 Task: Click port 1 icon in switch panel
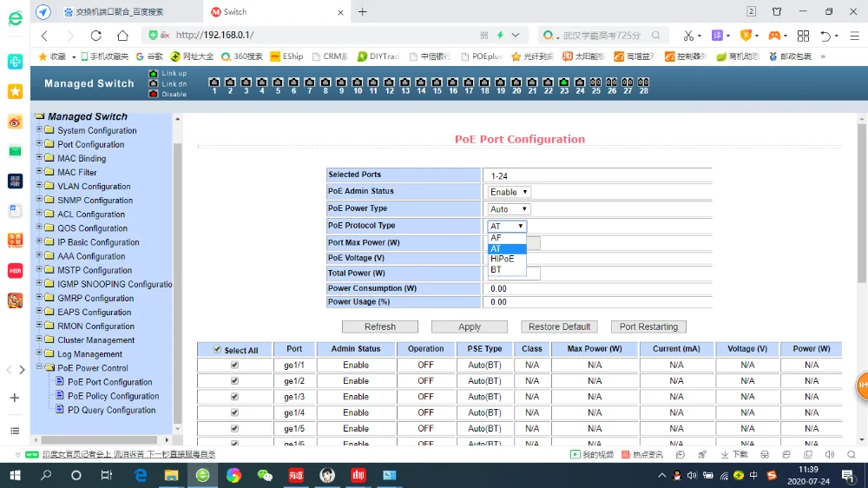pos(214,82)
